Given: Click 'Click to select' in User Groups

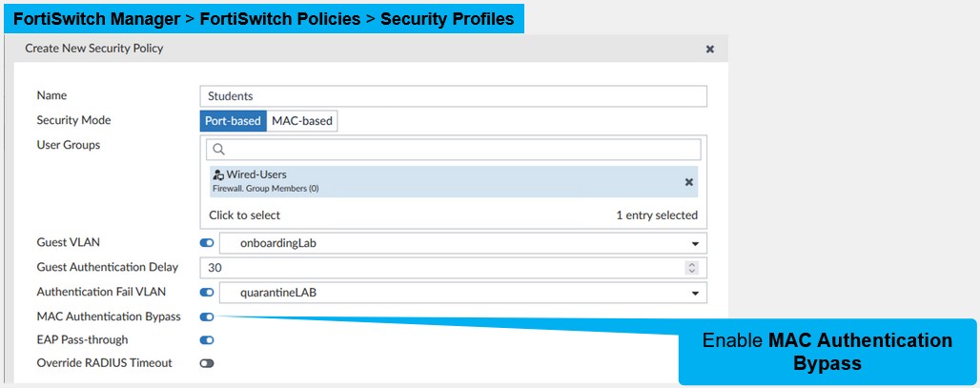Looking at the screenshot, I should click(x=244, y=214).
